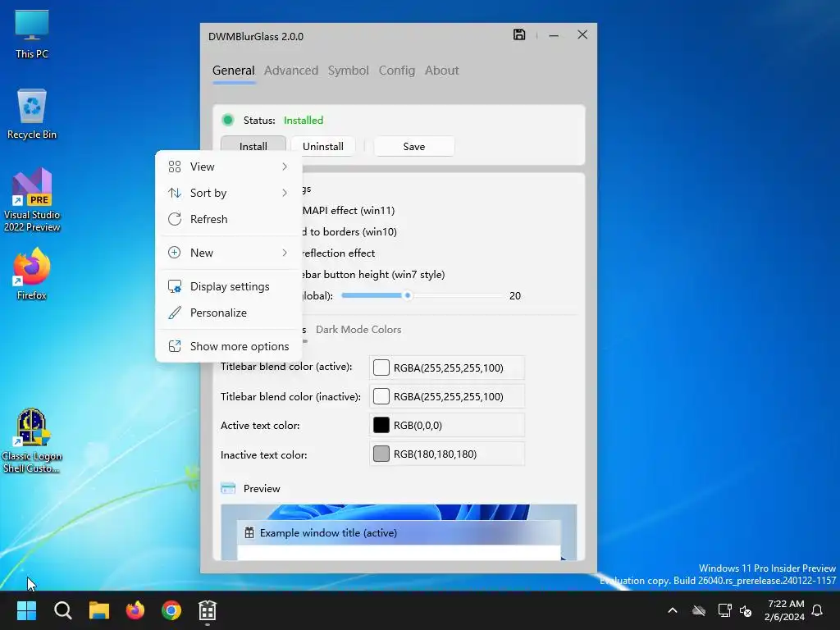Open Sort by submenu in context menu
The height and width of the screenshot is (630, 840).
[228, 193]
